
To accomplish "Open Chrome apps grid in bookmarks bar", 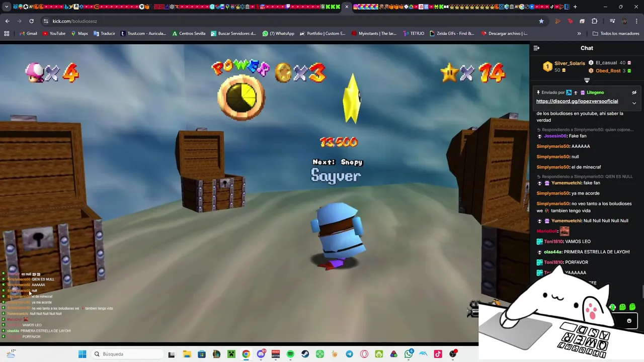I will pos(7,34).
